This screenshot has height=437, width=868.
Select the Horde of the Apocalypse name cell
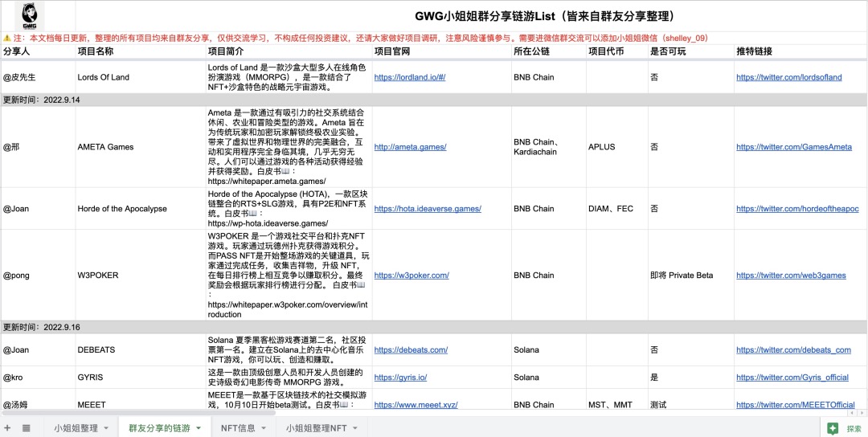pos(141,209)
